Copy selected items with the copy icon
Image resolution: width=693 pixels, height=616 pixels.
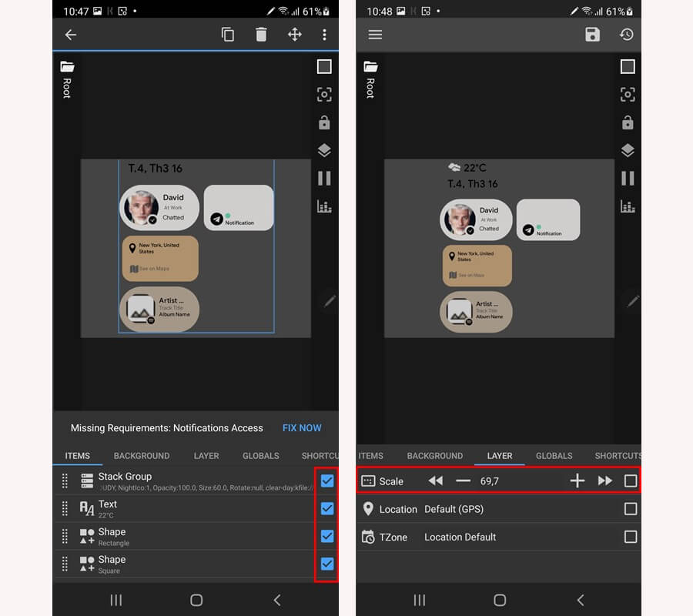(x=228, y=35)
